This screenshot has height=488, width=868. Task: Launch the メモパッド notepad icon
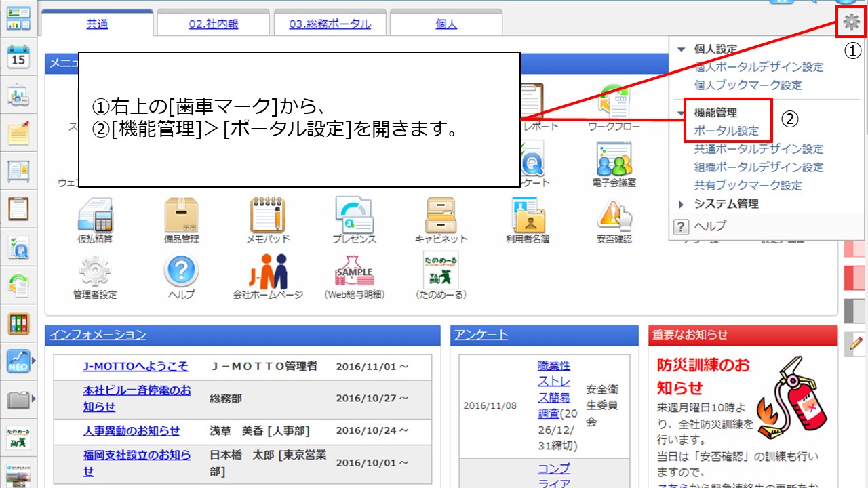coord(267,216)
